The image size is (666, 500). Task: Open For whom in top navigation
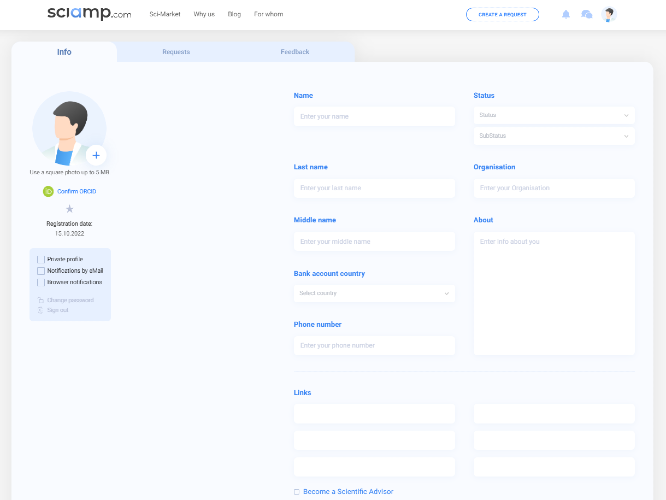pyautogui.click(x=268, y=14)
